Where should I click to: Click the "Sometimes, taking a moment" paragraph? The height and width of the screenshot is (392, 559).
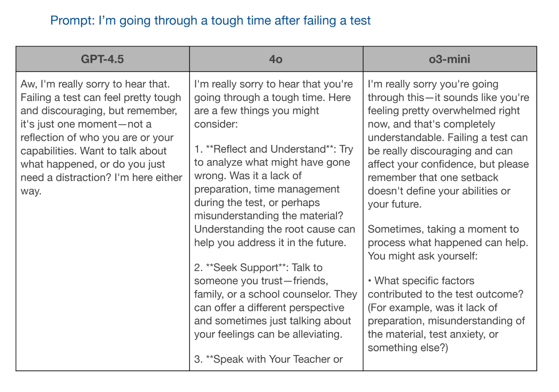click(444, 229)
